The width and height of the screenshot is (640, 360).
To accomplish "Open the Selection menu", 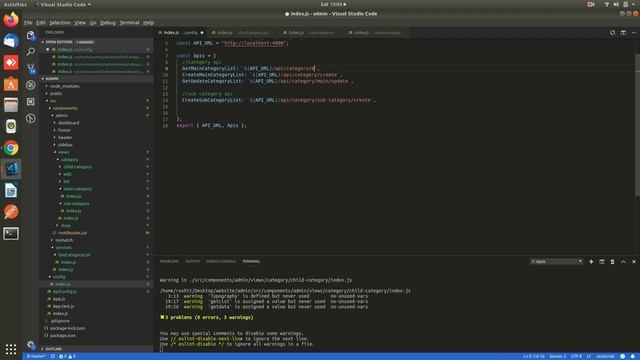I will pos(60,23).
